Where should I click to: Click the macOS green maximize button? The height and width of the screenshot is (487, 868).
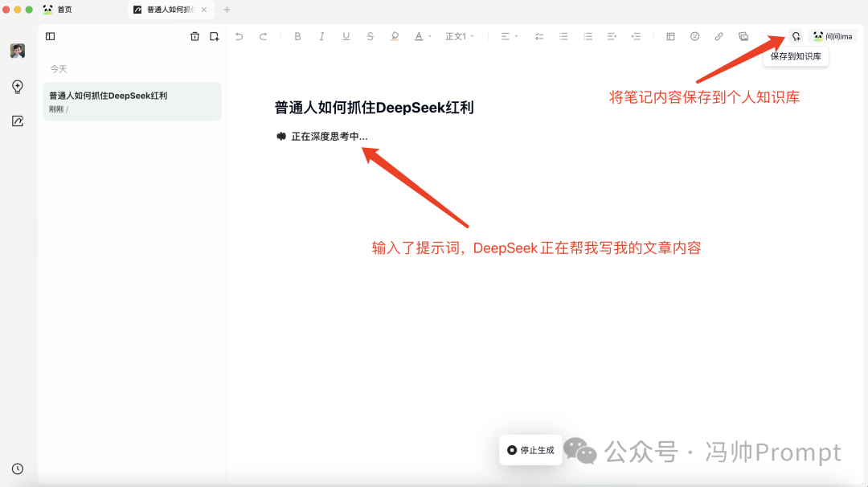coord(30,10)
